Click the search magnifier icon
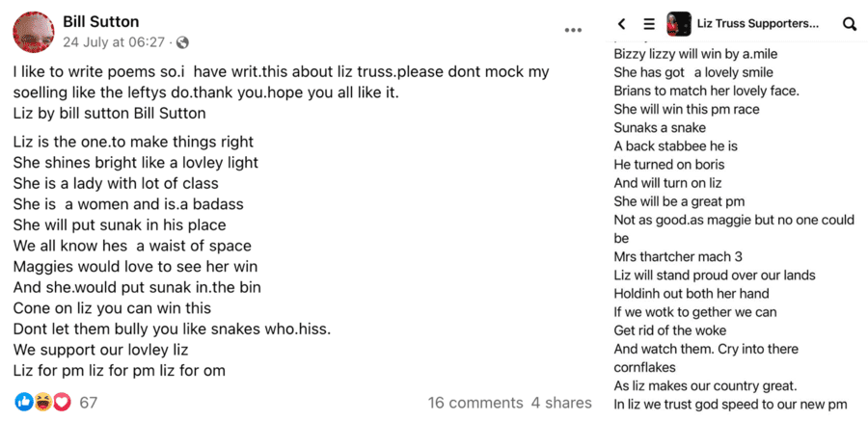Screen dimensions: 868x421 [850, 24]
